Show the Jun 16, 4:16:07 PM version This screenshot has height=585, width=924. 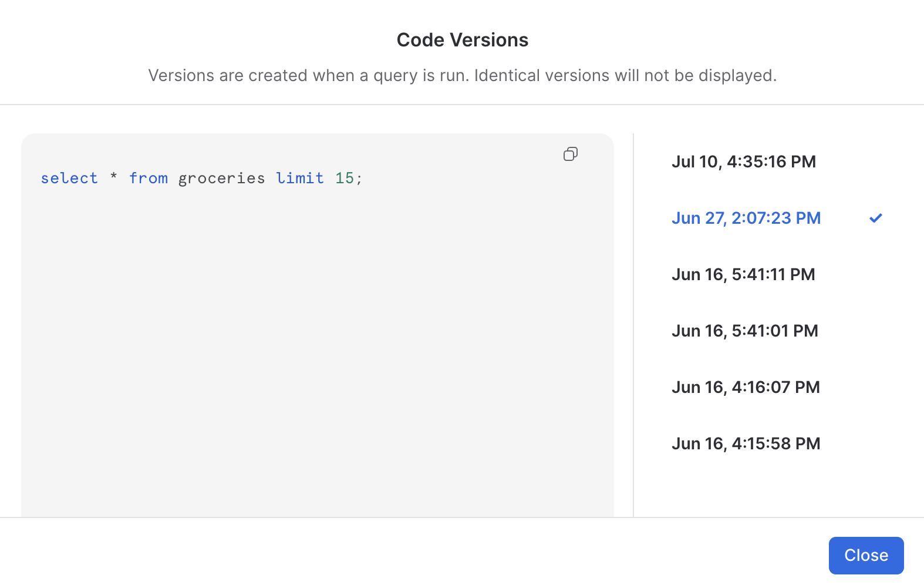click(x=746, y=387)
